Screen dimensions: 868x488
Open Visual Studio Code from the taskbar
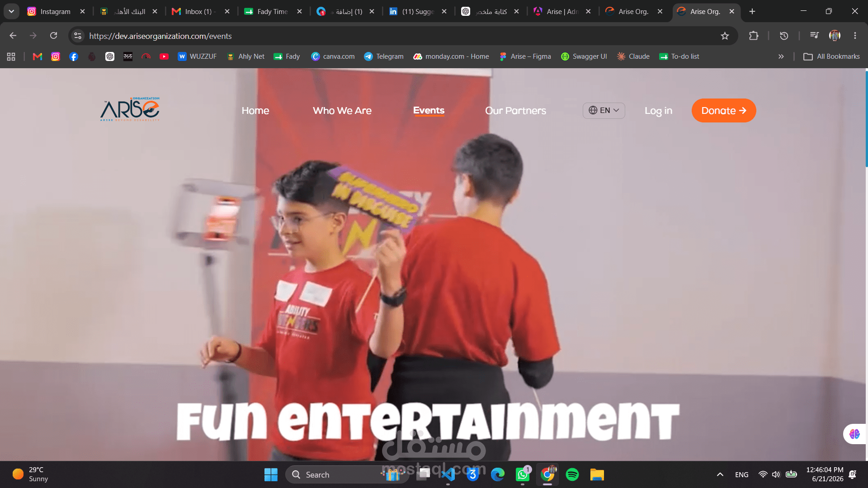448,474
